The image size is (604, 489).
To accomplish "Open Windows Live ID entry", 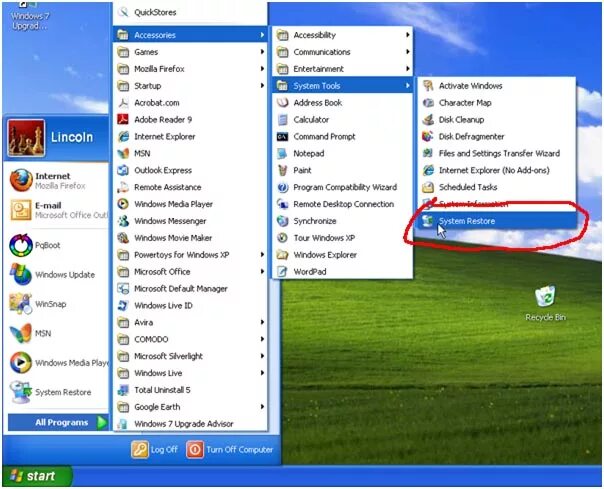I will pos(191,306).
